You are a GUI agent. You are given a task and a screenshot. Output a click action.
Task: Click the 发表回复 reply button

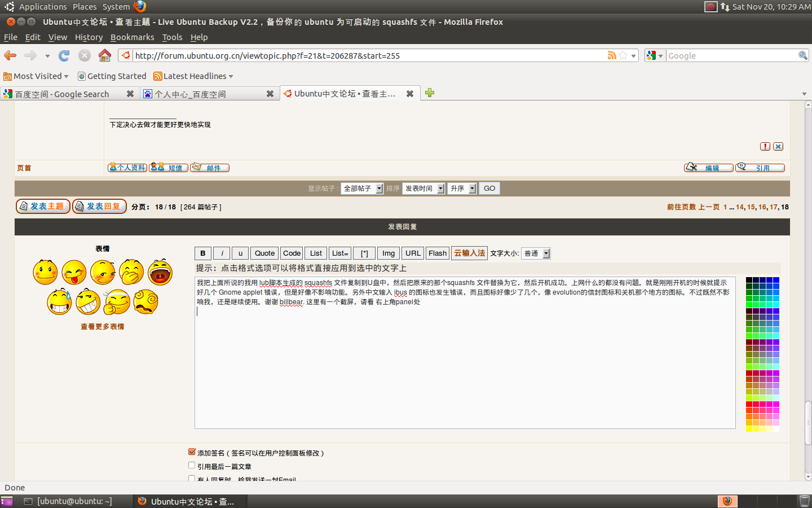pos(99,207)
